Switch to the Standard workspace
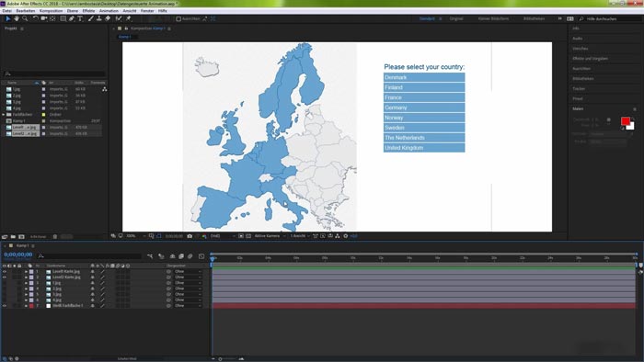The image size is (644, 362). point(427,19)
